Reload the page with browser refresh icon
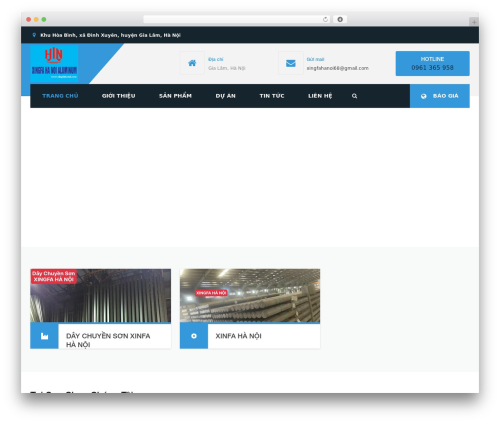Screen dimensions: 500x423 point(325,19)
